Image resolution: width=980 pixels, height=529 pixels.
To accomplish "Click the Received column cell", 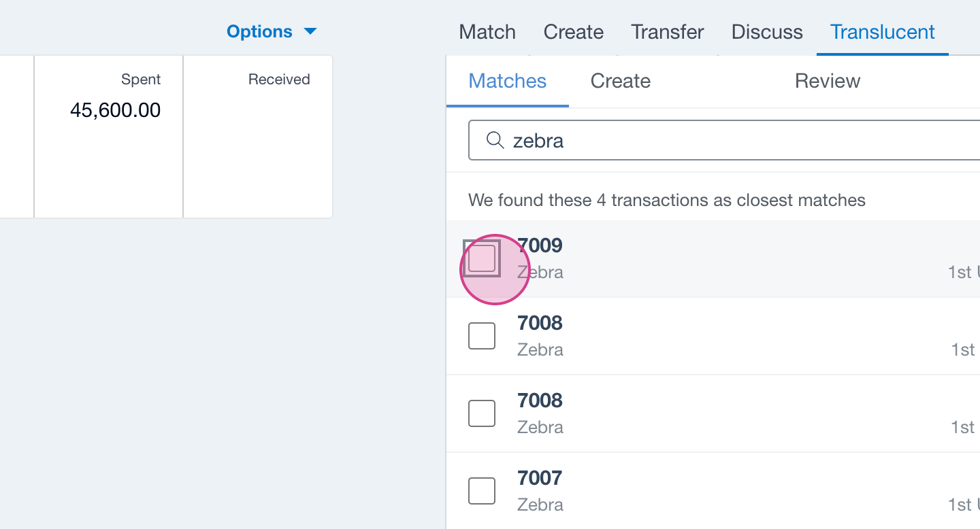I will (258, 136).
